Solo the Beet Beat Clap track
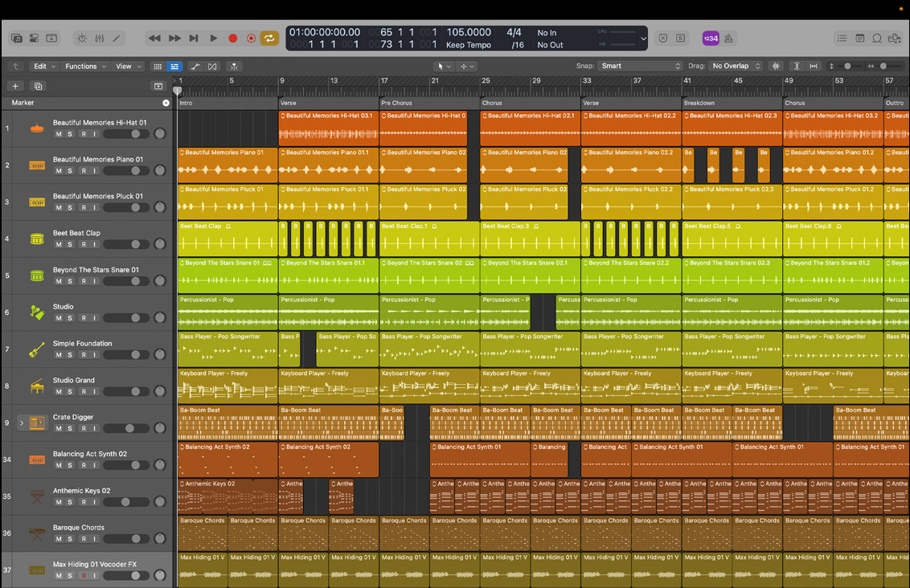 tap(70, 244)
